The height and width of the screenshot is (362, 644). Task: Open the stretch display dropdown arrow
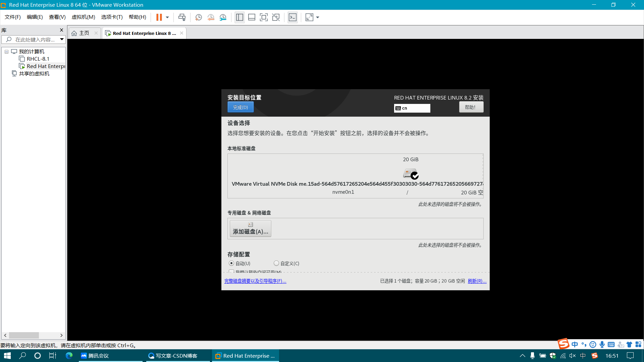pyautogui.click(x=318, y=17)
